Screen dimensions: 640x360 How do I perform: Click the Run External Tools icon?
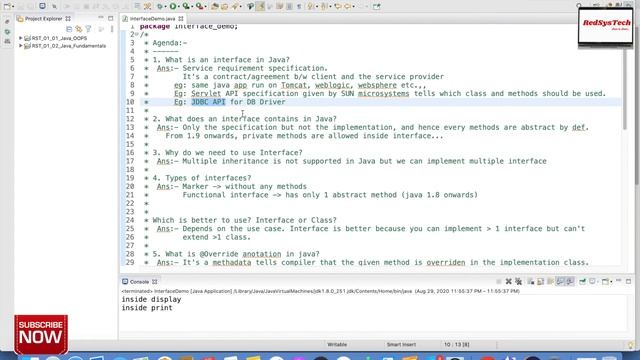coord(200,6)
